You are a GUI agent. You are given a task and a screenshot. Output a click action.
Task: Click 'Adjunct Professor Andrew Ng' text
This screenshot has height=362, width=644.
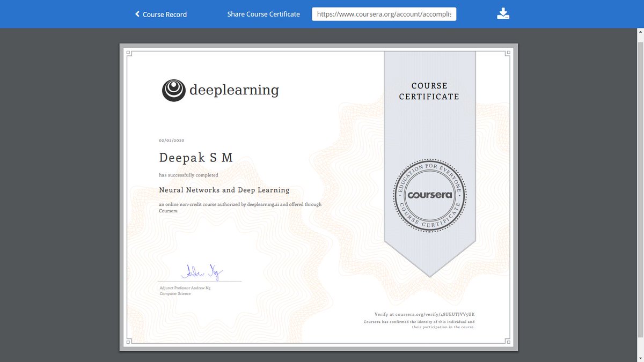click(x=186, y=289)
